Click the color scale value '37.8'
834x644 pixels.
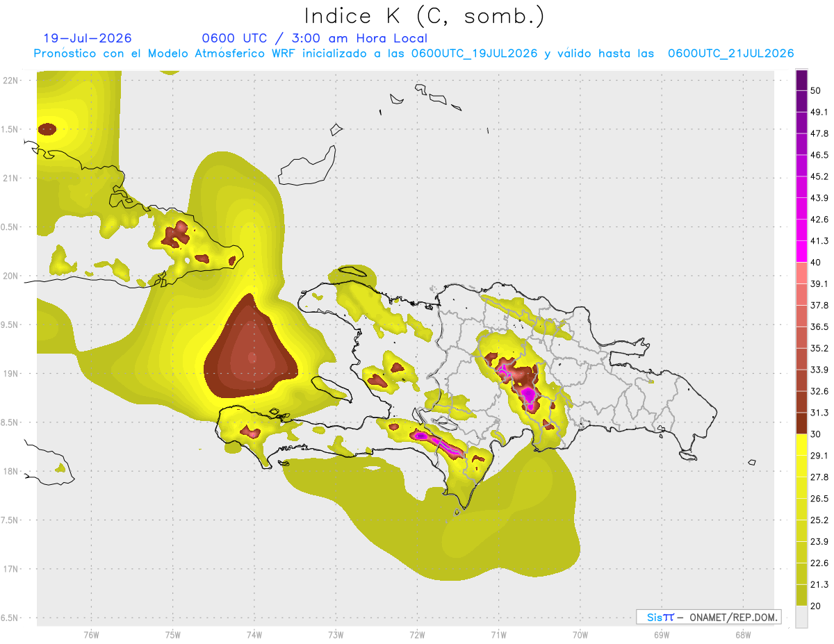point(819,306)
